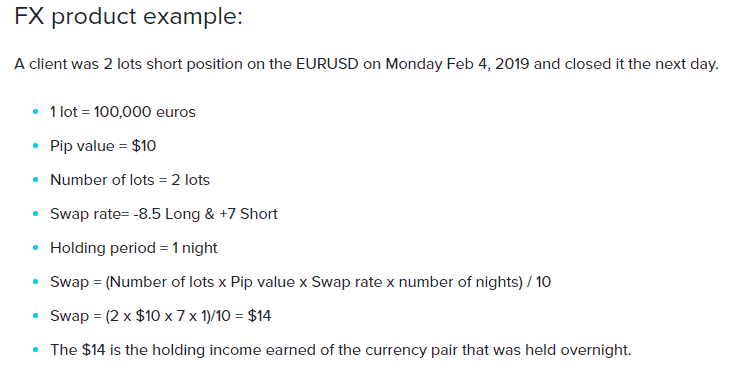This screenshot has height=370, width=737.
Task: Click the swap formula divided by 10 line
Action: tap(300, 282)
